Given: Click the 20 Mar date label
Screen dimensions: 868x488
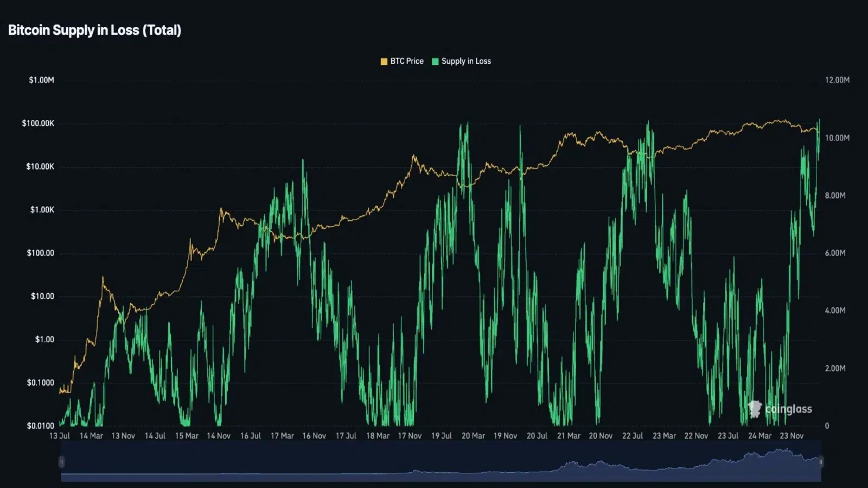Looking at the screenshot, I should tap(473, 436).
